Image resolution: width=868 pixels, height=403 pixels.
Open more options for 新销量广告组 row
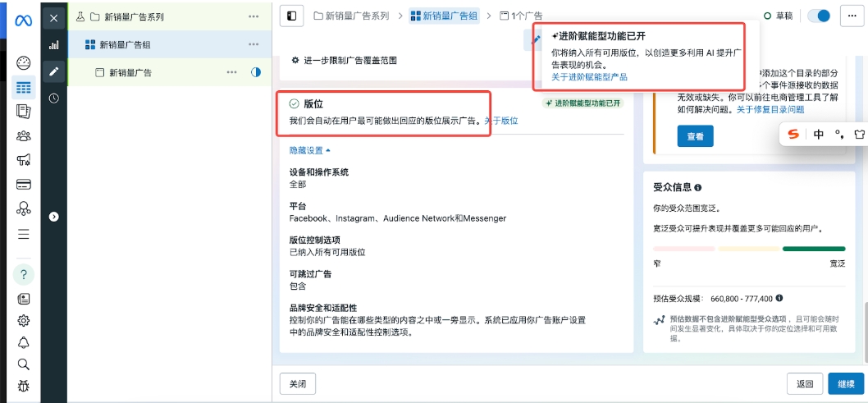[x=254, y=44]
